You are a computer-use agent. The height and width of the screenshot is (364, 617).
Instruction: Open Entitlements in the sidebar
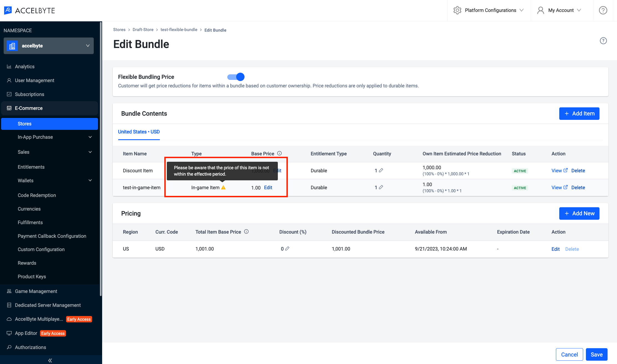tap(31, 167)
